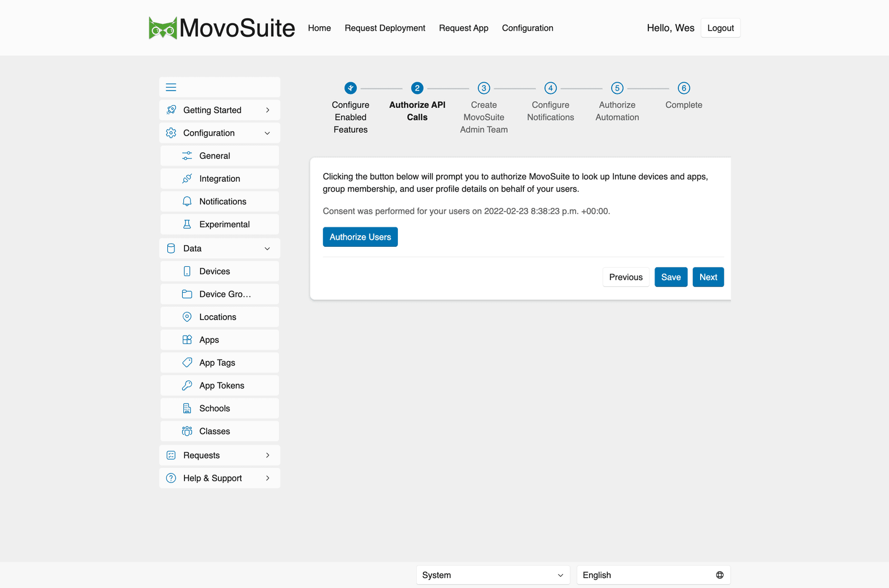
Task: Click the Help & Support question icon
Action: click(x=171, y=478)
